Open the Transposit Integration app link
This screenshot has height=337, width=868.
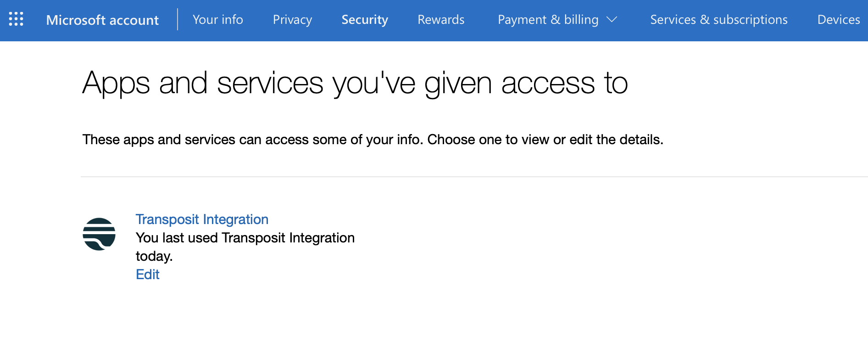pos(202,219)
